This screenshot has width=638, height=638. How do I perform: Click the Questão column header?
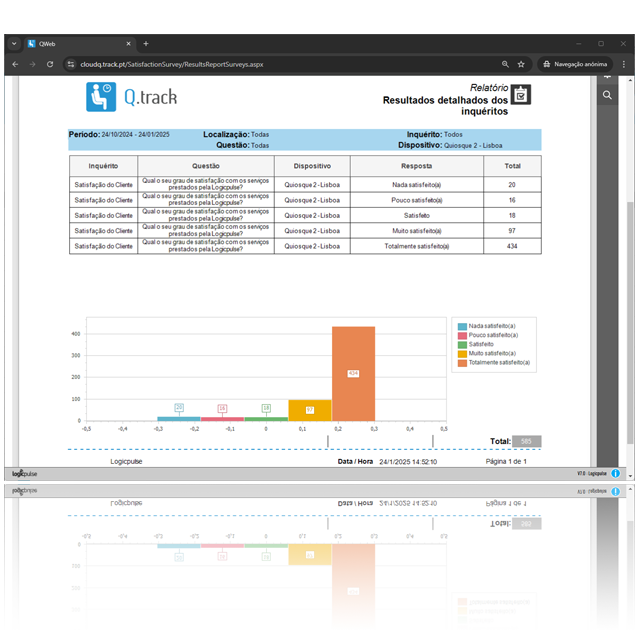[206, 166]
